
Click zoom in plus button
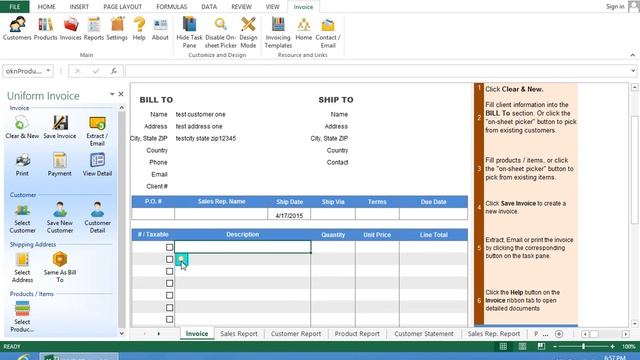(x=612, y=346)
